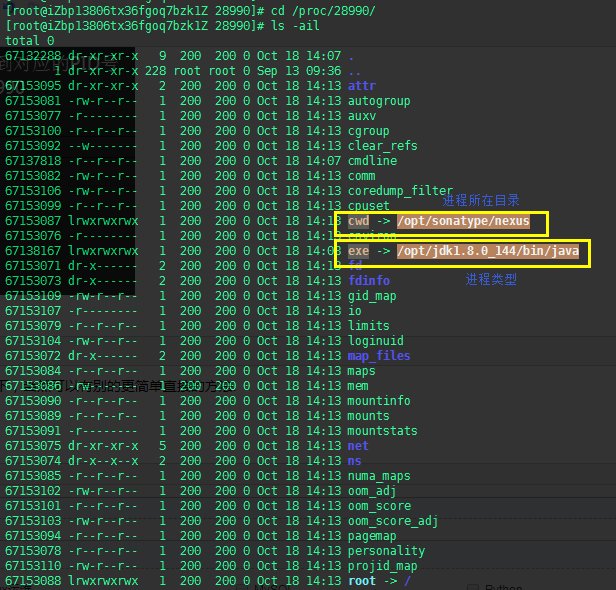Click the mountstats file entry
Image resolution: width=616 pixels, height=590 pixels.
[x=383, y=431]
